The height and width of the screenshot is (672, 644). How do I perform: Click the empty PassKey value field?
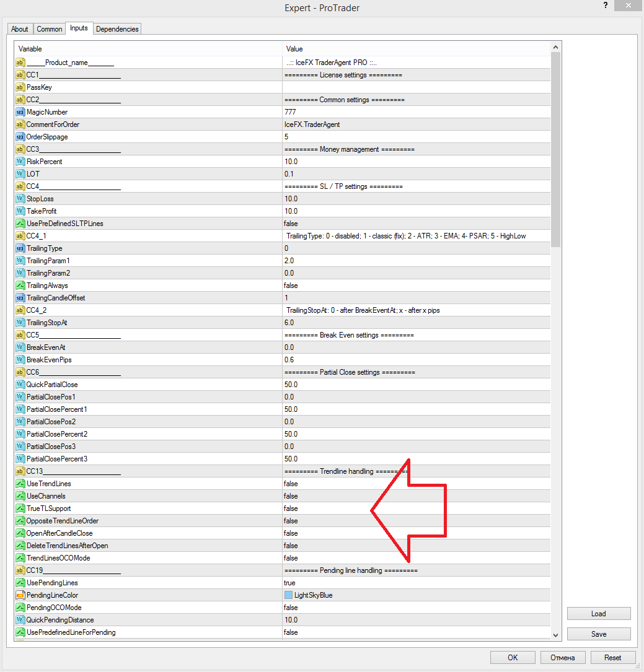tap(417, 87)
